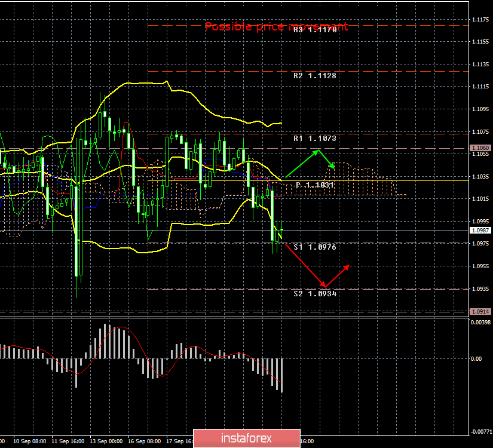This screenshot has height=448, width=493.
Task: Click the 1.1060 price level tag
Action: pos(480,148)
